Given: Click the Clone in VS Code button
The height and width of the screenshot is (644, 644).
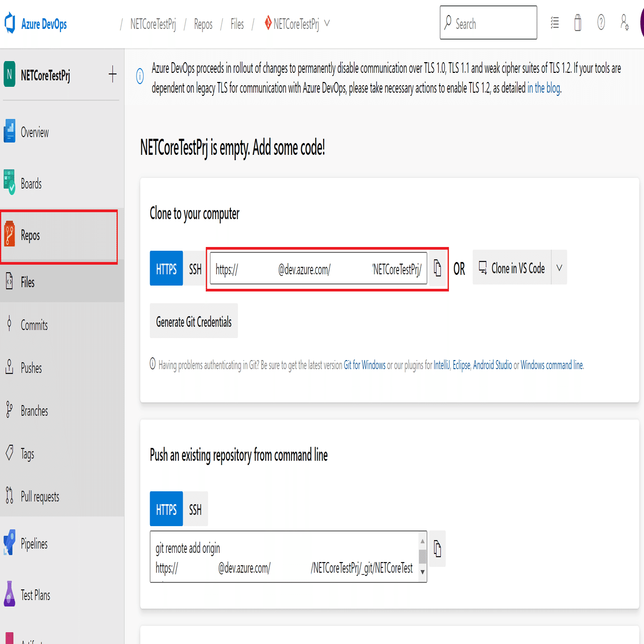Looking at the screenshot, I should click(x=512, y=267).
